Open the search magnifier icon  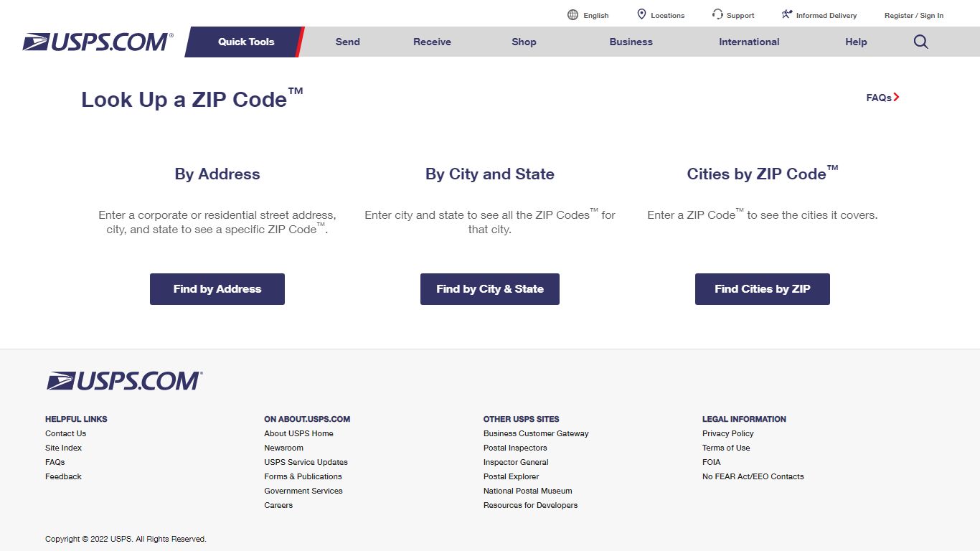(x=920, y=42)
